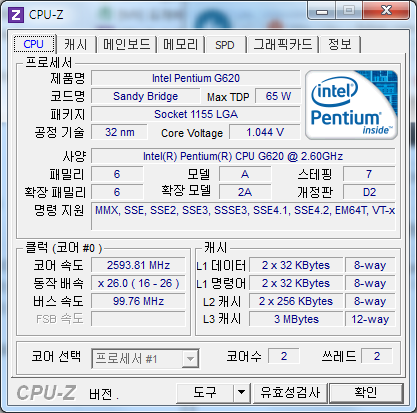Click the 99.76 MHz bus speed value
This screenshot has height=413, width=417.
[138, 301]
